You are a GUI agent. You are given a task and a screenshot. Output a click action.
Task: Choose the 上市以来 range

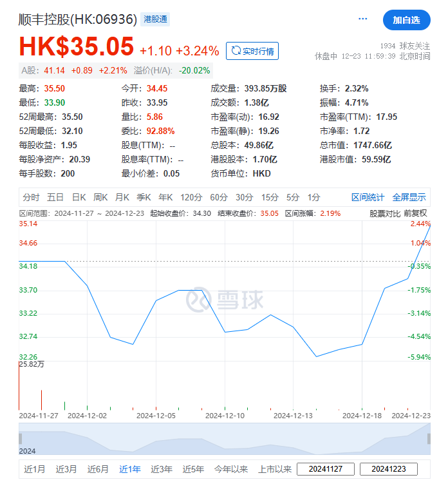point(275,469)
